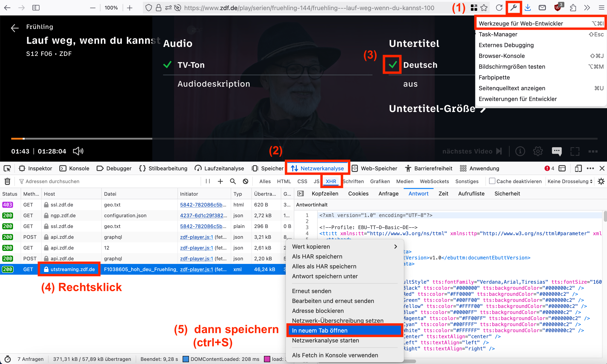Open the developer wrench tools menu
607x364 pixels.
tap(514, 8)
